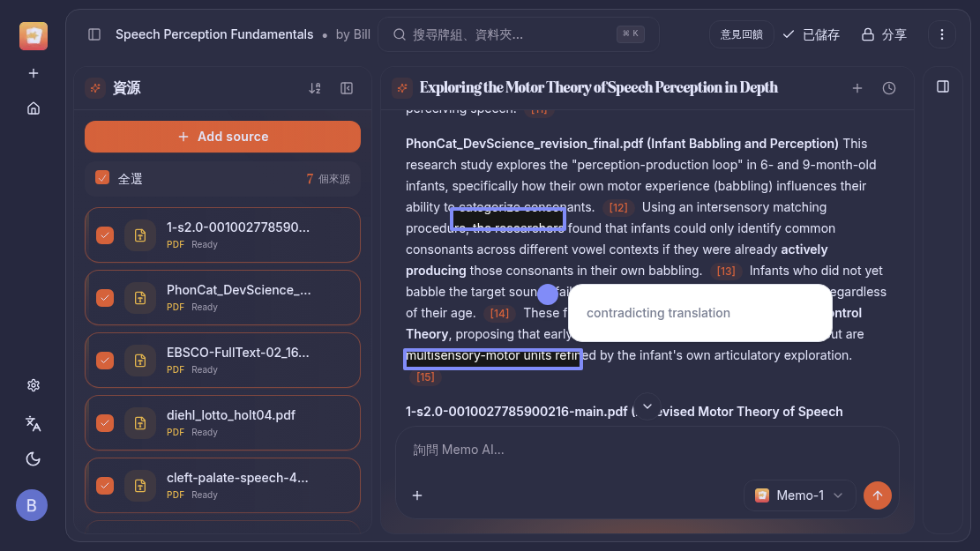Screen dimensions: 980x551
Task: Click the 分享 share button
Action: [884, 34]
